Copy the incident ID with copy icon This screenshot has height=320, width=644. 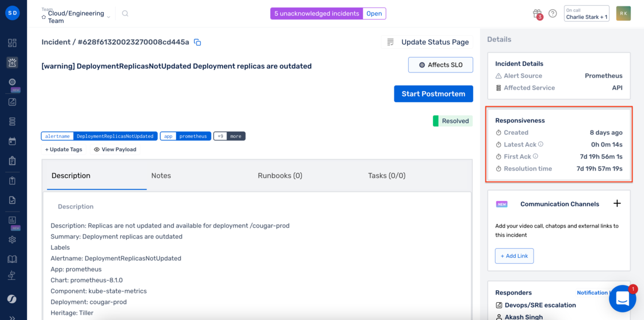[198, 43]
